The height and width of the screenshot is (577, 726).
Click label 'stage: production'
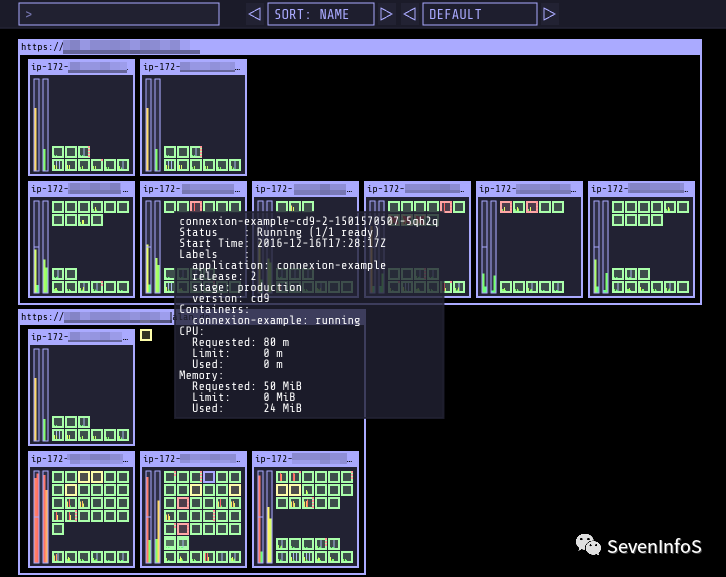247,288
